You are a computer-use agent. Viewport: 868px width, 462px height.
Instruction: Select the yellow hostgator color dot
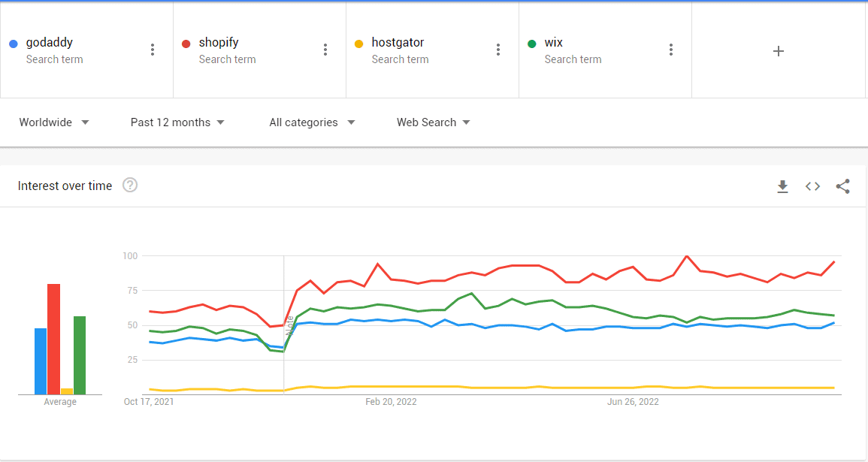pos(358,44)
